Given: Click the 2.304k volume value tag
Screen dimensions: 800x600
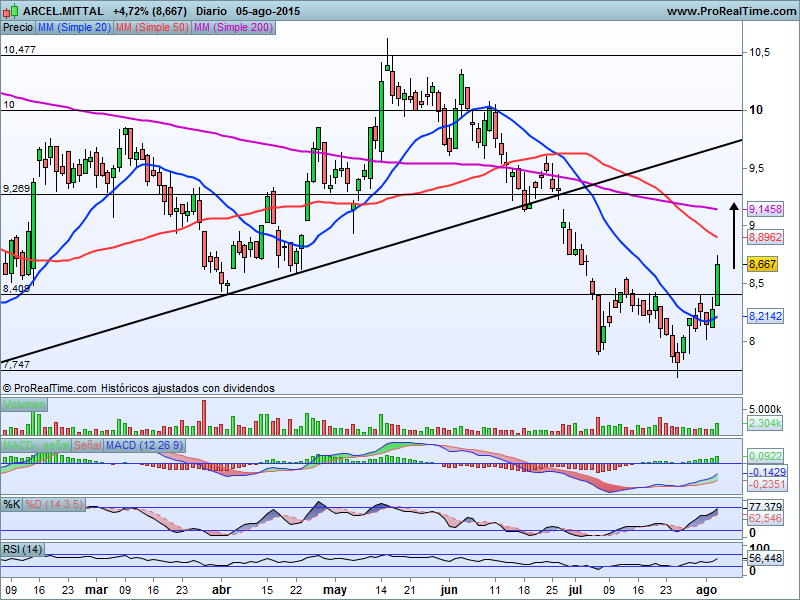Looking at the screenshot, I should [x=765, y=423].
